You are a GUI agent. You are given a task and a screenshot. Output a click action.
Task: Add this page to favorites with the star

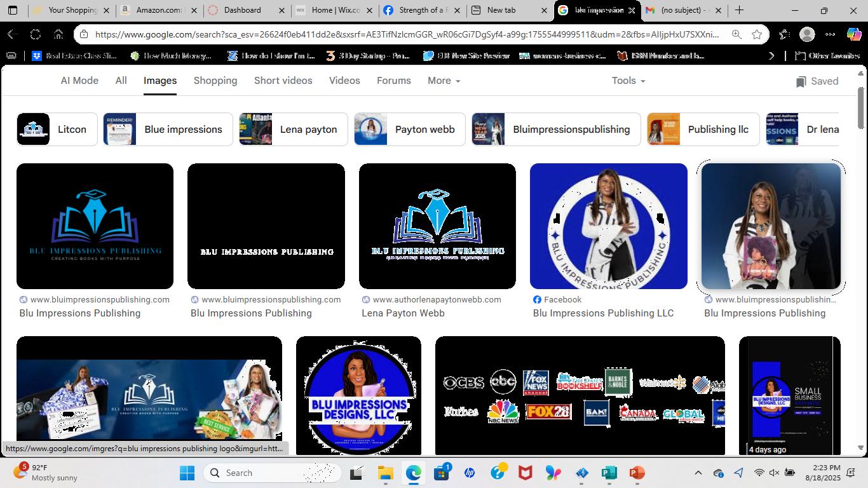click(757, 34)
